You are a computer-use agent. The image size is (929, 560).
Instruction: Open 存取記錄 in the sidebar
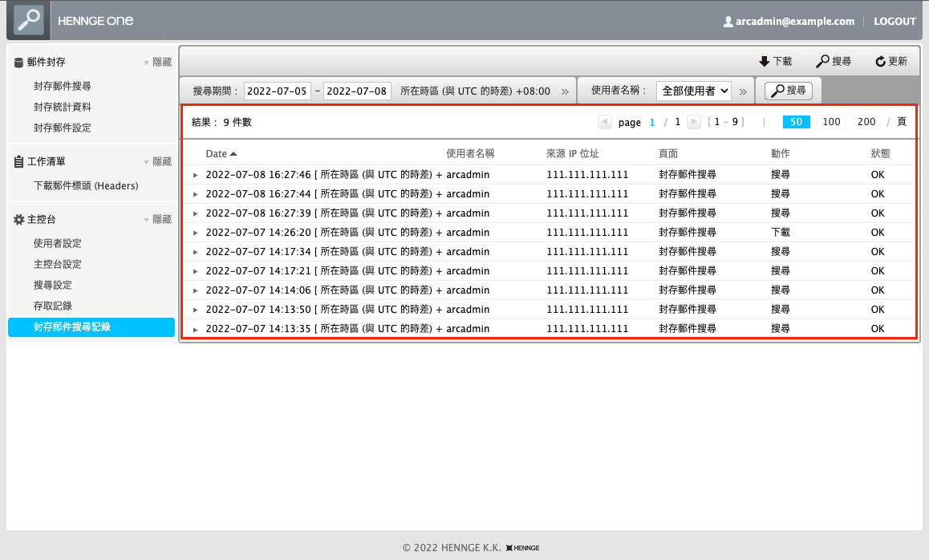click(x=53, y=306)
